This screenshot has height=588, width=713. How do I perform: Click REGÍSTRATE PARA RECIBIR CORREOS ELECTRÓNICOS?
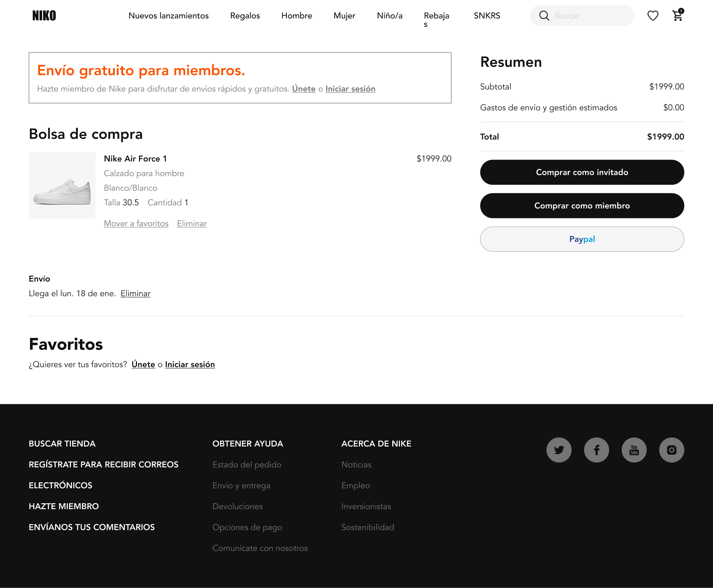[x=104, y=475]
